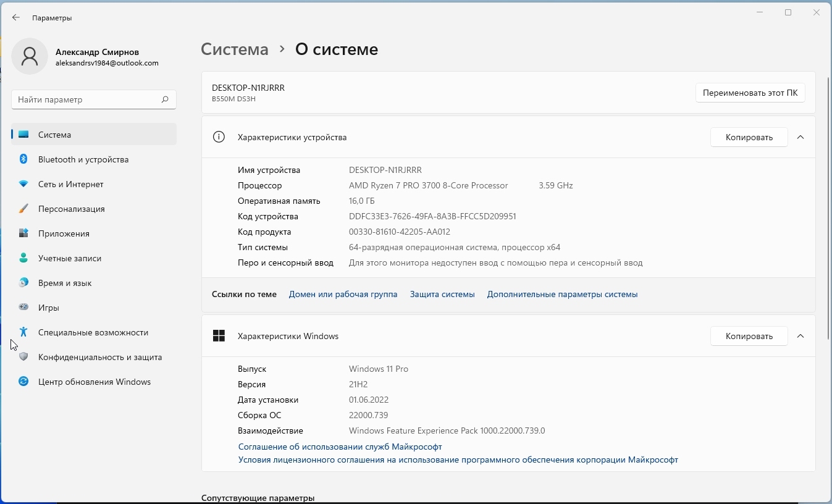This screenshot has width=832, height=504.
Task: Go to Сеть и Интернет
Action: click(x=94, y=184)
